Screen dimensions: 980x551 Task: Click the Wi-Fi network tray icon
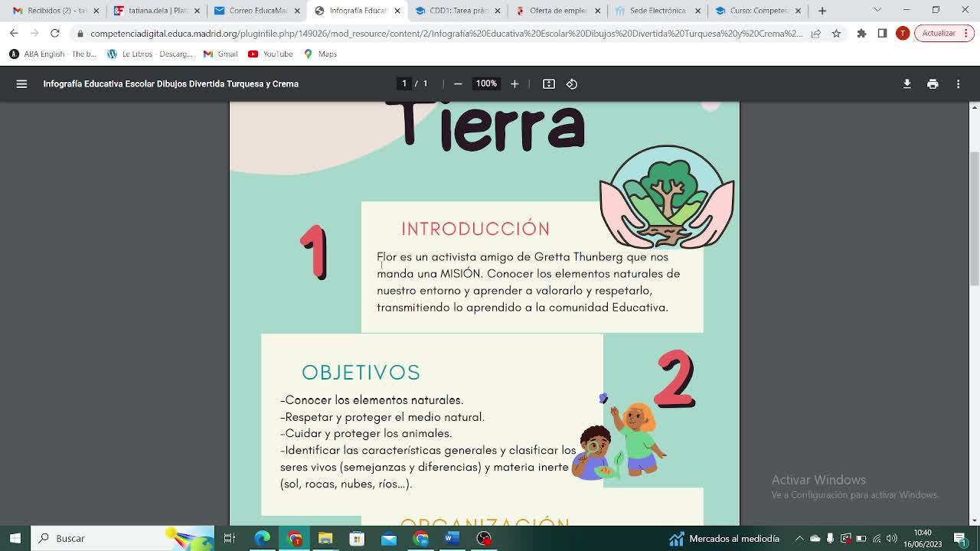click(877, 538)
